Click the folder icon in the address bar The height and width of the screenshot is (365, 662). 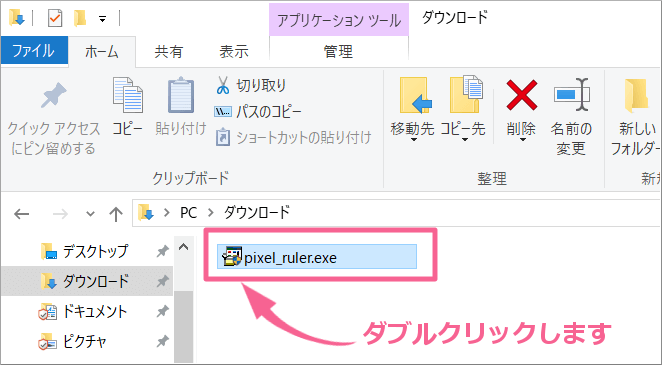tap(146, 213)
